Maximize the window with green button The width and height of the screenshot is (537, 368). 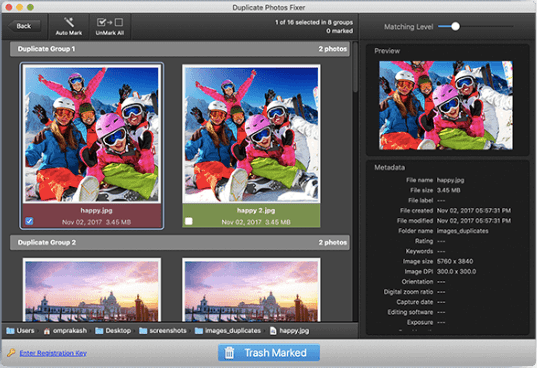tap(30, 7)
